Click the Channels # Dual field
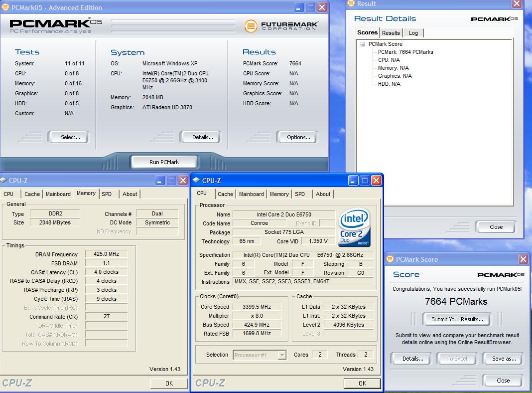Image resolution: width=532 pixels, height=393 pixels. tap(157, 213)
